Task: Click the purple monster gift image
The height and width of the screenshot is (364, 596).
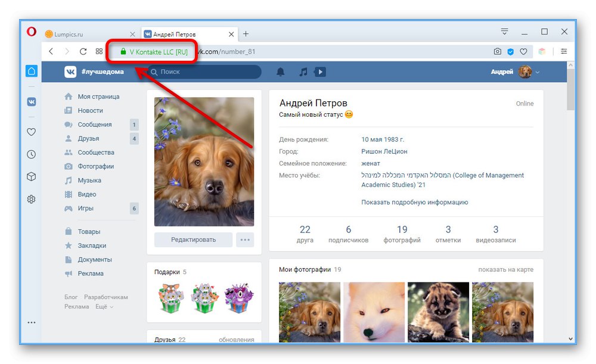Action: point(239,298)
